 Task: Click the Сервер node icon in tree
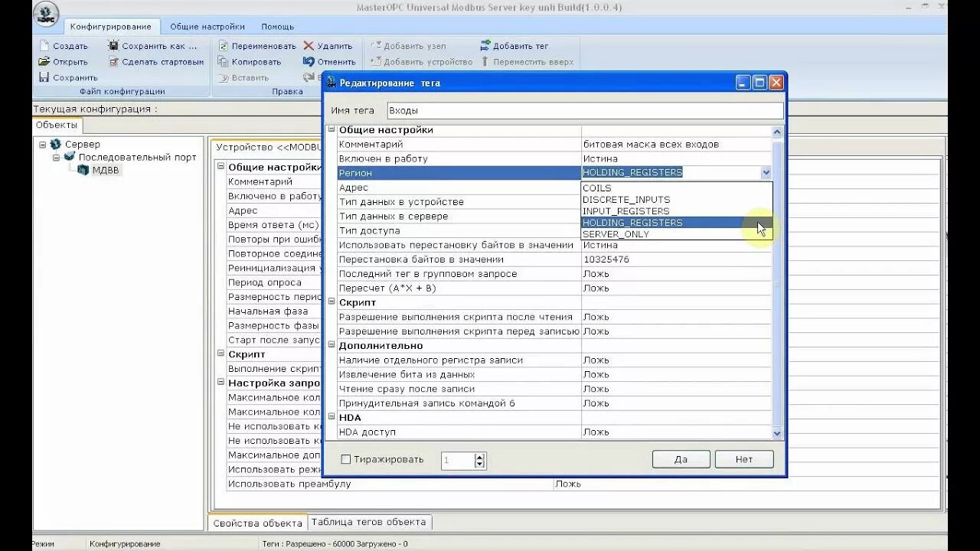click(55, 144)
